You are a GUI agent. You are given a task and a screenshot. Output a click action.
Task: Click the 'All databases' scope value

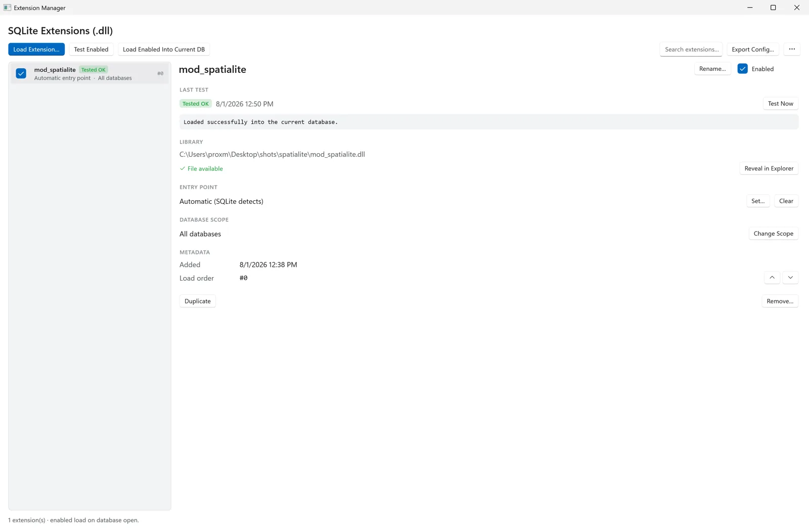tap(200, 234)
